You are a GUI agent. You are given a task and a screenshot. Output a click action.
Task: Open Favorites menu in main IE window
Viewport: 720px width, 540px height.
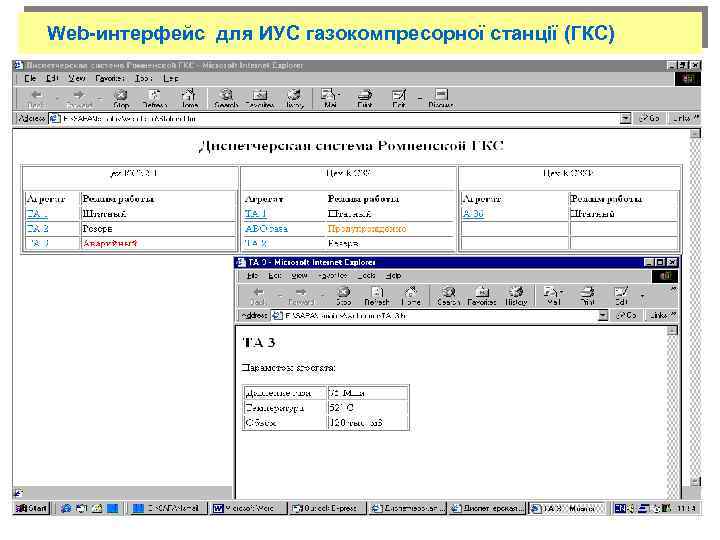point(110,79)
